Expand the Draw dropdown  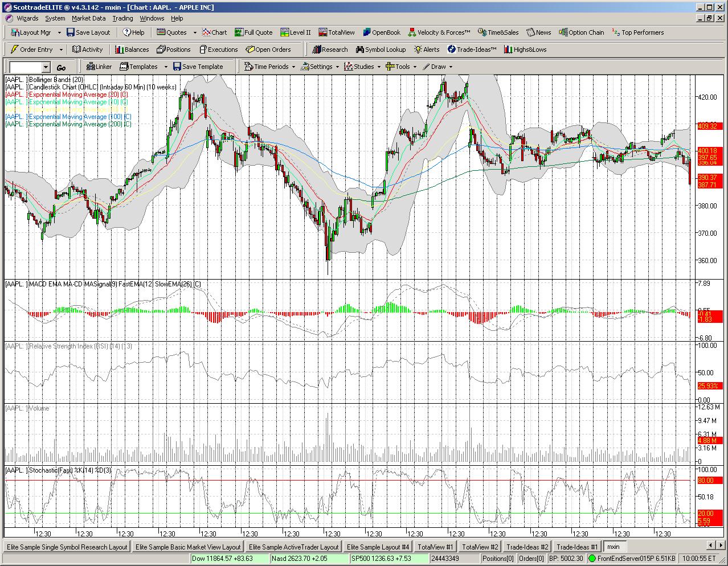coord(451,67)
